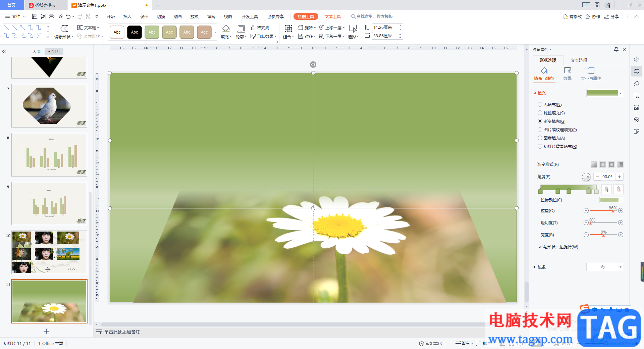Image resolution: width=644 pixels, height=349 pixels.
Task: Click Send Backward (下移一层) button
Action: coord(332,36)
